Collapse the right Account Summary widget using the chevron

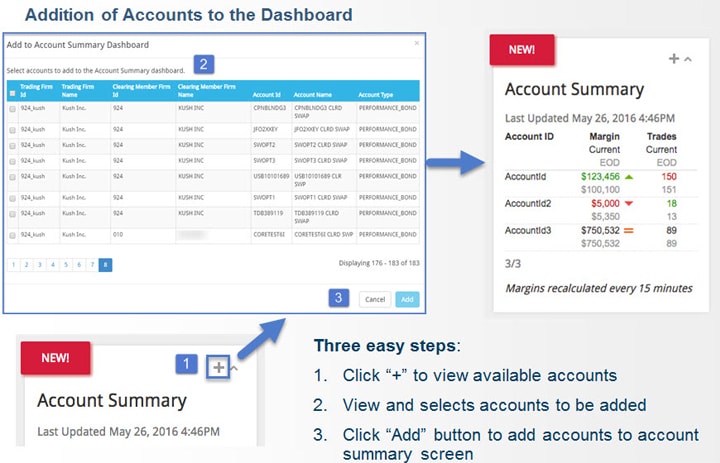pyautogui.click(x=687, y=60)
